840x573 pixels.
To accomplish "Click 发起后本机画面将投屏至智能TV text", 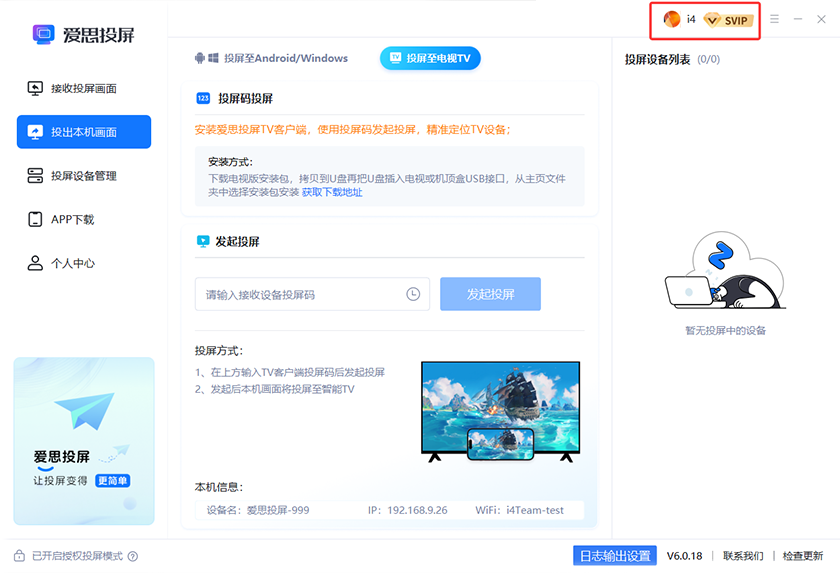I will pos(282,389).
